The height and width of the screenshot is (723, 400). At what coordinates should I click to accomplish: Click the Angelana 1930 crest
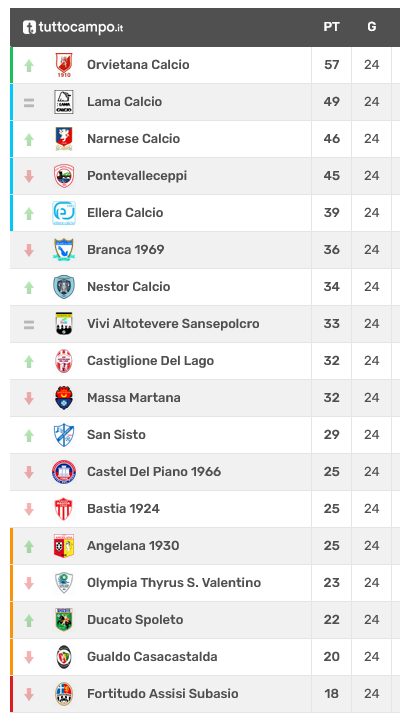point(64,545)
